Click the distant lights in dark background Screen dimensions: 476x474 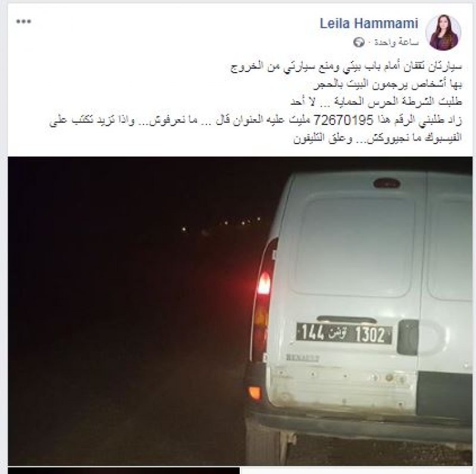[x=221, y=224]
